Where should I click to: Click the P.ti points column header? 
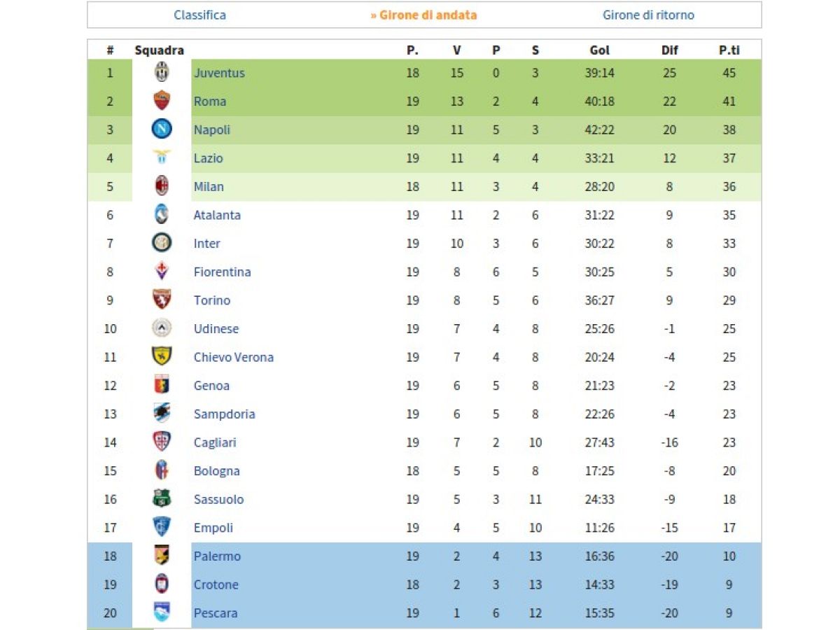tap(729, 50)
